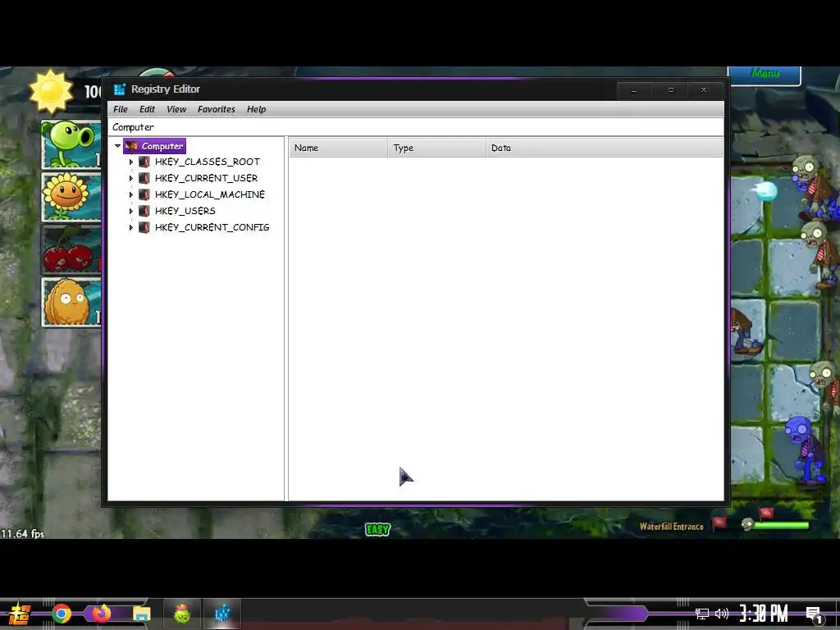
Task: Click the network tray icon
Action: click(702, 614)
